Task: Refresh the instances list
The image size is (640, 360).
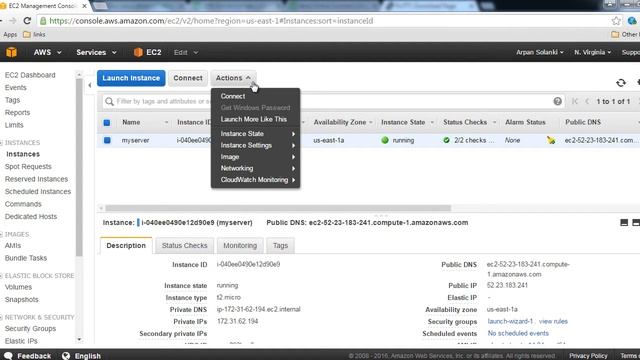Action: 621,83
